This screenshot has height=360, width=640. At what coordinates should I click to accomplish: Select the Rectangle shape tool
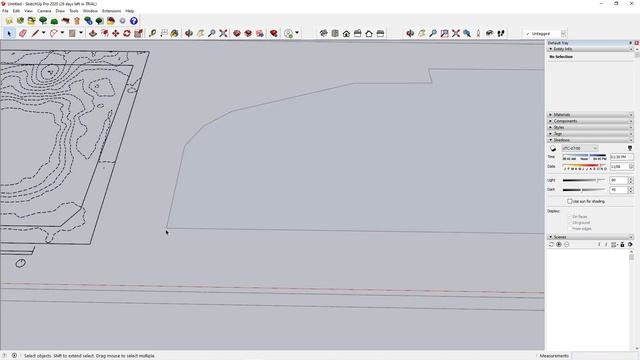[x=72, y=33]
